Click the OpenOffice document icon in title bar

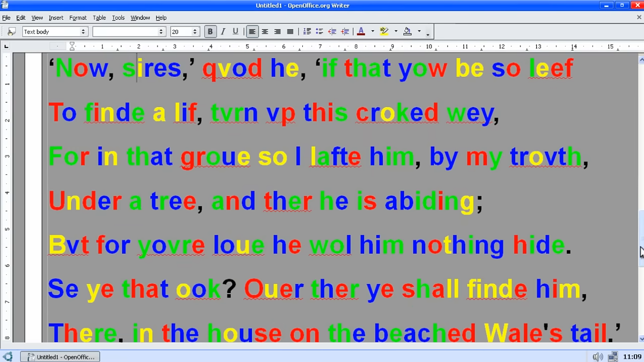5,5
